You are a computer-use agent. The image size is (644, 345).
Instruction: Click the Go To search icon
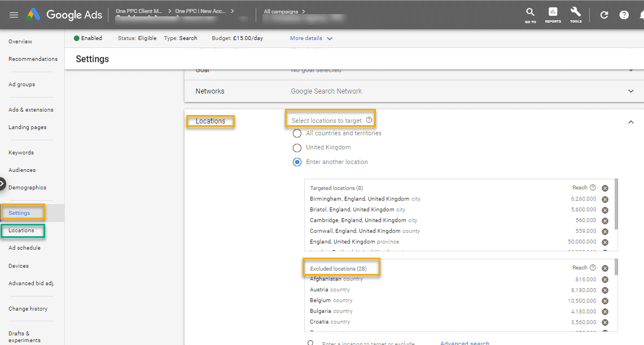click(530, 15)
